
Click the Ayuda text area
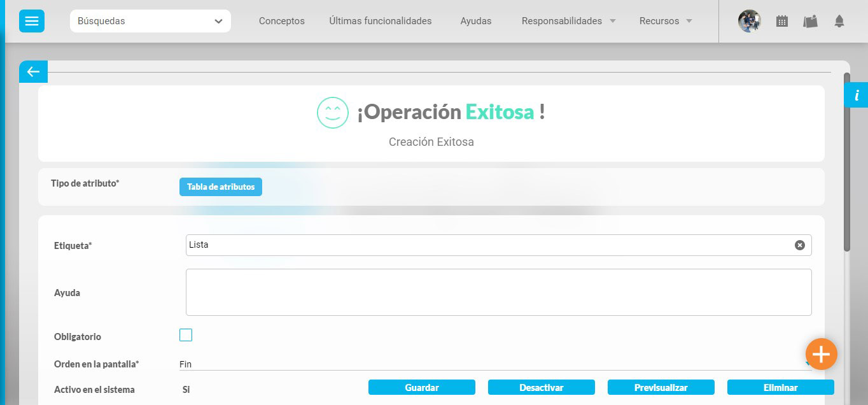tap(498, 292)
